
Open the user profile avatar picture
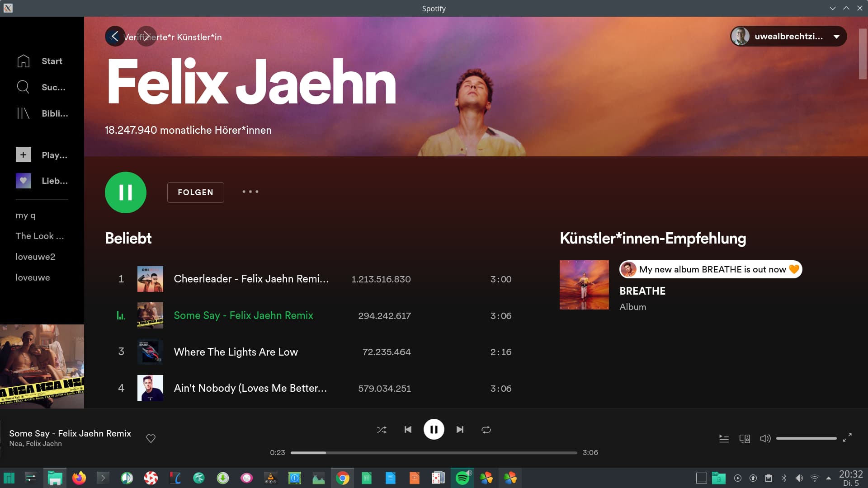point(741,36)
